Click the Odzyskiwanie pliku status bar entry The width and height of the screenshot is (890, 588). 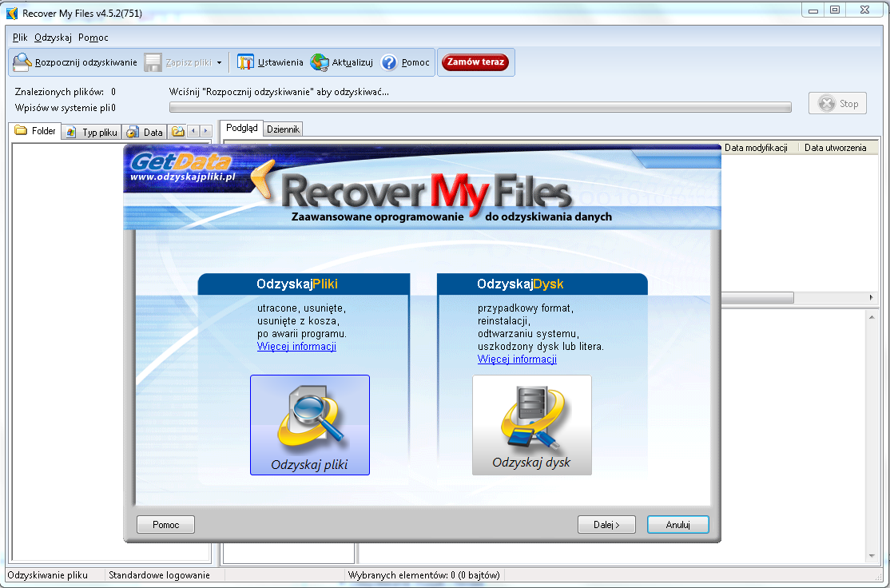pyautogui.click(x=48, y=575)
